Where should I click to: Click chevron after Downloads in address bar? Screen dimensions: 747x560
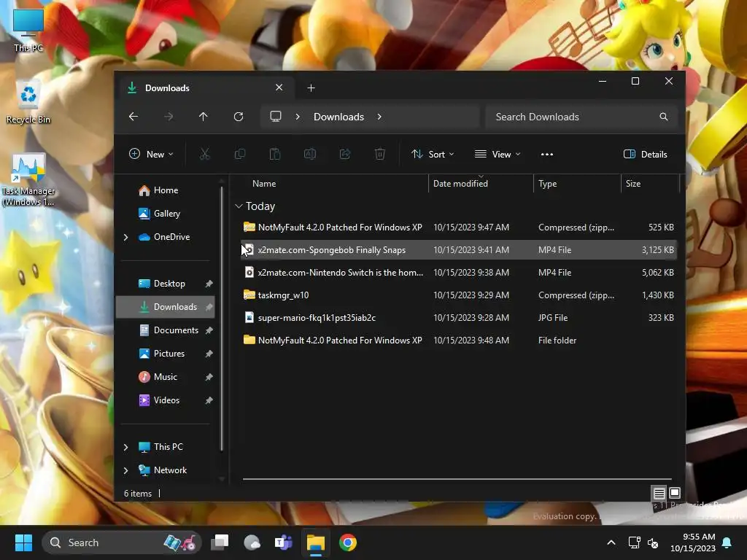pos(379,117)
